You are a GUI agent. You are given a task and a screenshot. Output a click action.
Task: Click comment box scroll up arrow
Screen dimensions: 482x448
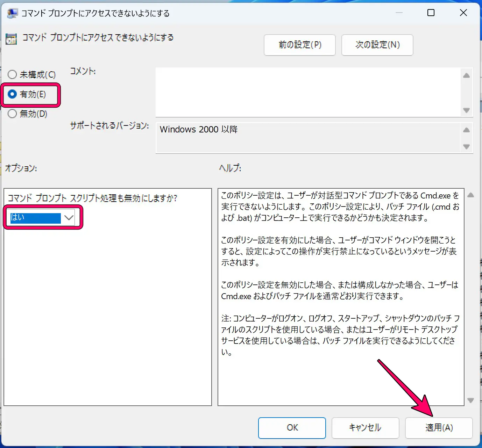click(x=466, y=75)
